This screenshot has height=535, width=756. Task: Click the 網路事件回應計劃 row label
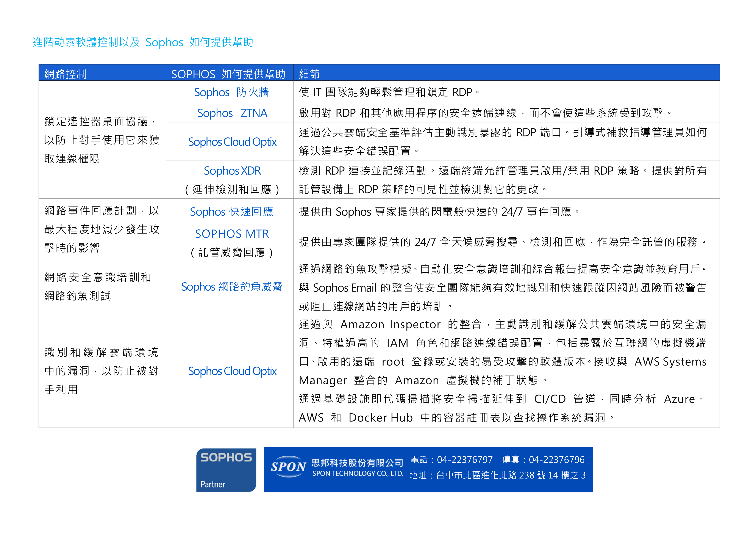coord(102,229)
